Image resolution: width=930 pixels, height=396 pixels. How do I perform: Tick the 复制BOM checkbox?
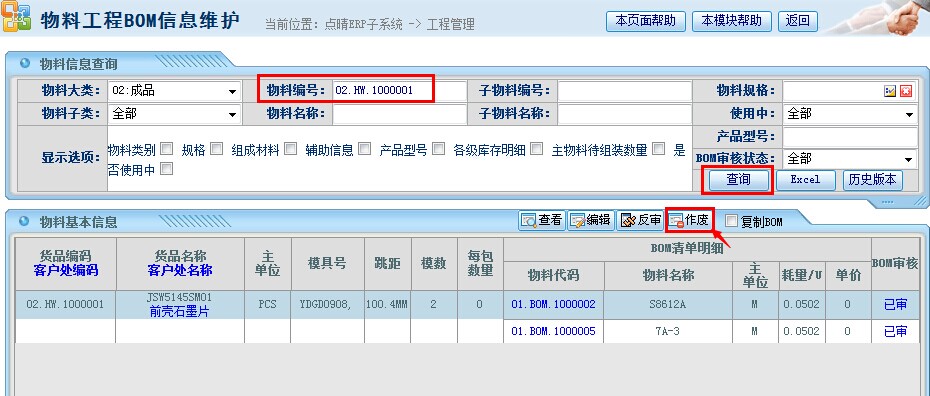click(732, 221)
